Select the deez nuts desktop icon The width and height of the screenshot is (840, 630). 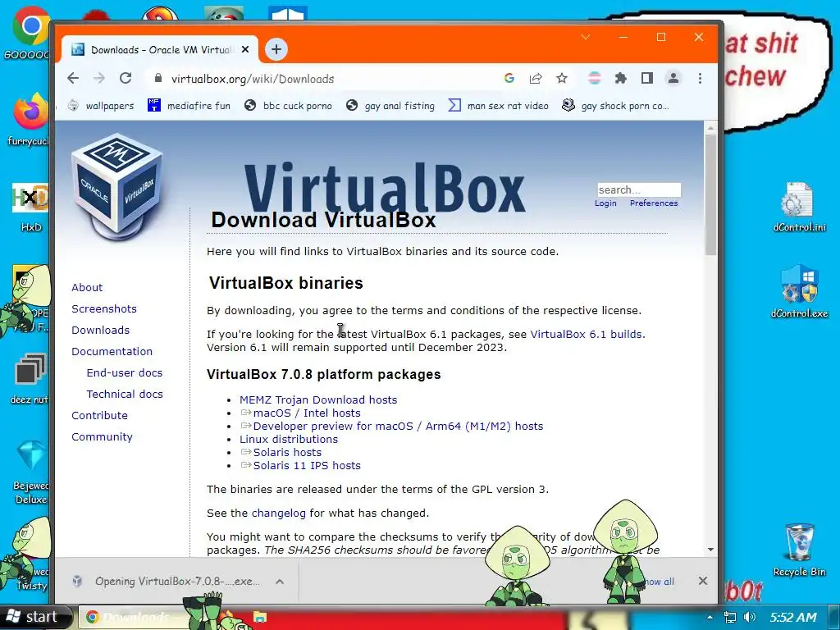(x=30, y=379)
